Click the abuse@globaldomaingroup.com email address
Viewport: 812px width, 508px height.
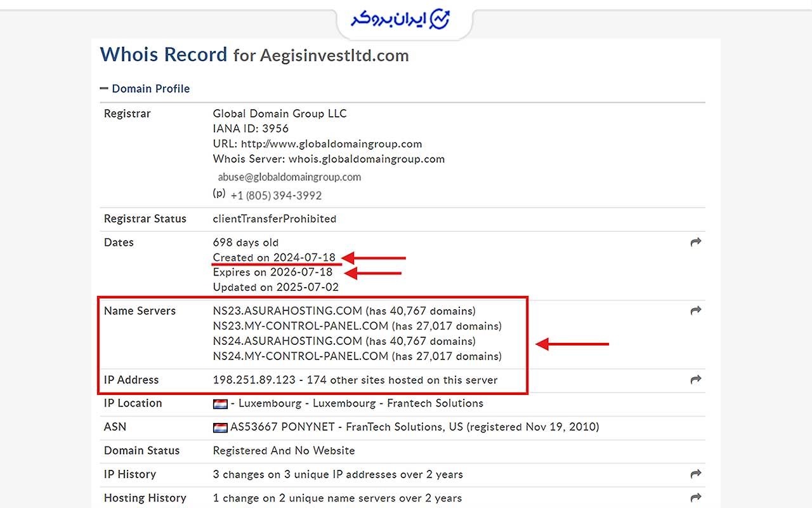point(289,177)
